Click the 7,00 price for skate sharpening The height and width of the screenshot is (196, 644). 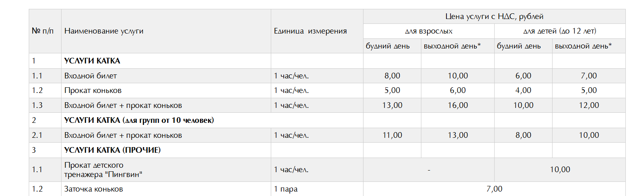494,189
